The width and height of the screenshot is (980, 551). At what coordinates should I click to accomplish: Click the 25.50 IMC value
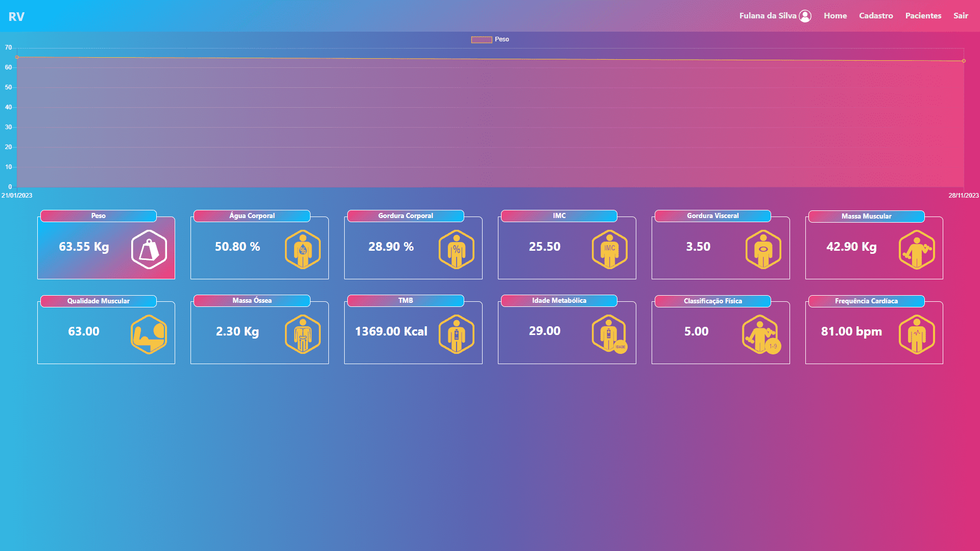(x=545, y=247)
